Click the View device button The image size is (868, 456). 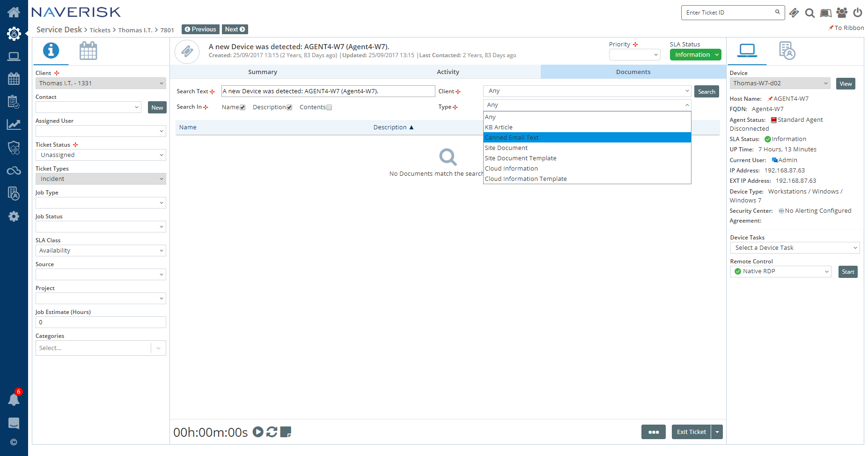(x=846, y=84)
